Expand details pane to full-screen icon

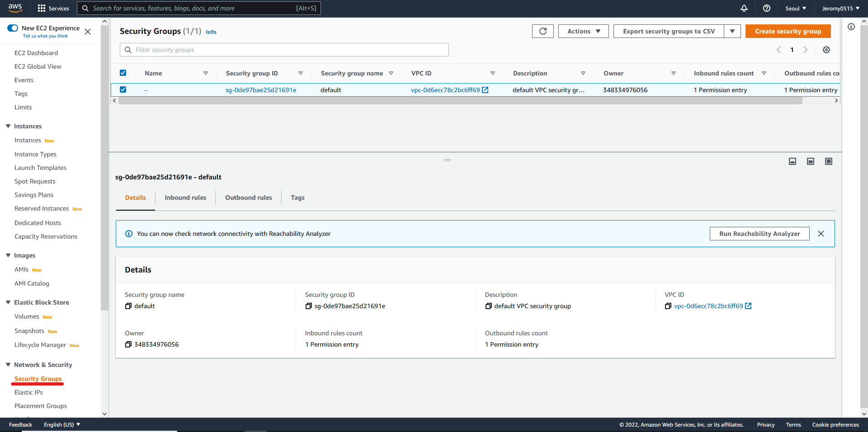pyautogui.click(x=829, y=161)
